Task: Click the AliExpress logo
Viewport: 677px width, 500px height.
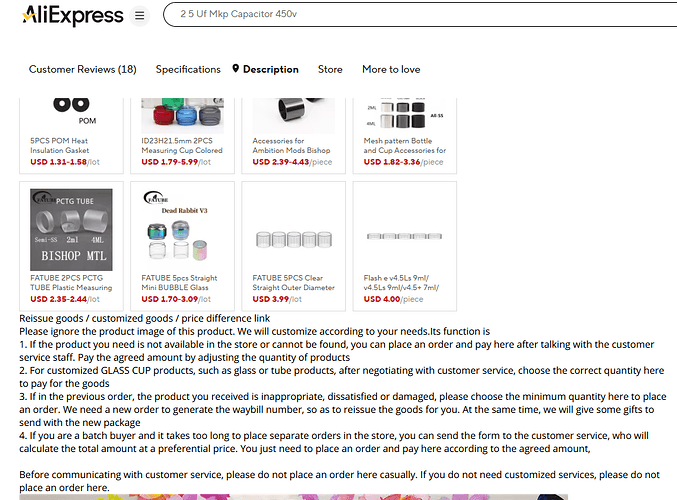Action: pos(73,16)
